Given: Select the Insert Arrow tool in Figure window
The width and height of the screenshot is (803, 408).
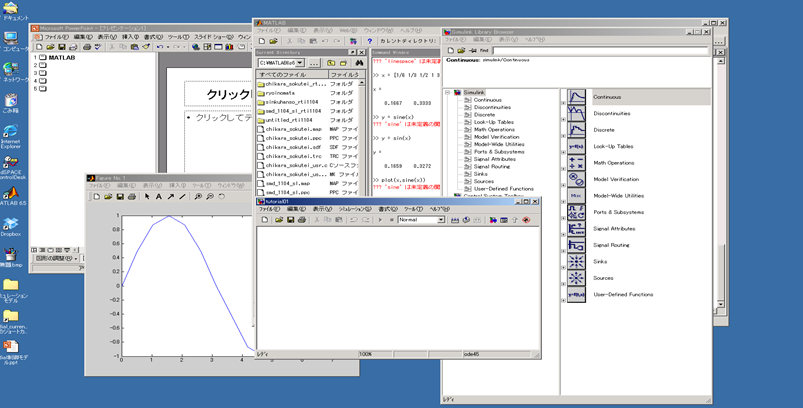Looking at the screenshot, I should tap(171, 197).
